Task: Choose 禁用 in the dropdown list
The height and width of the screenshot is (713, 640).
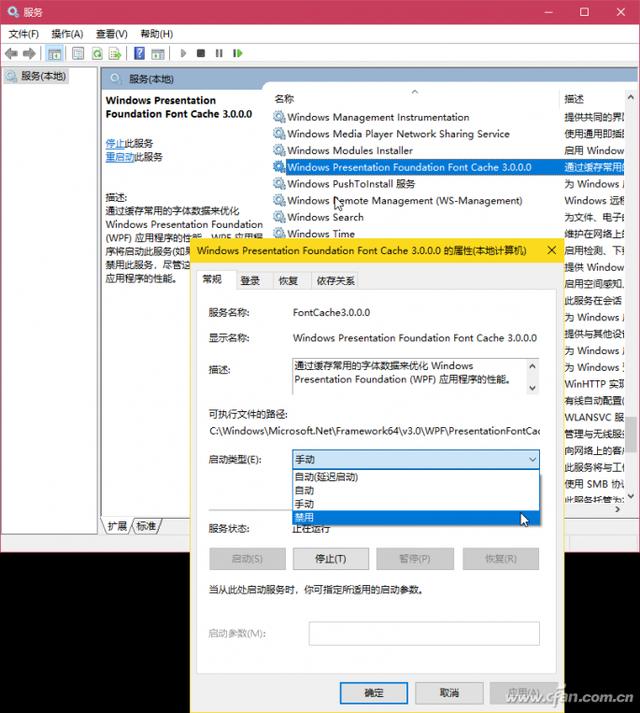Action: [416, 517]
